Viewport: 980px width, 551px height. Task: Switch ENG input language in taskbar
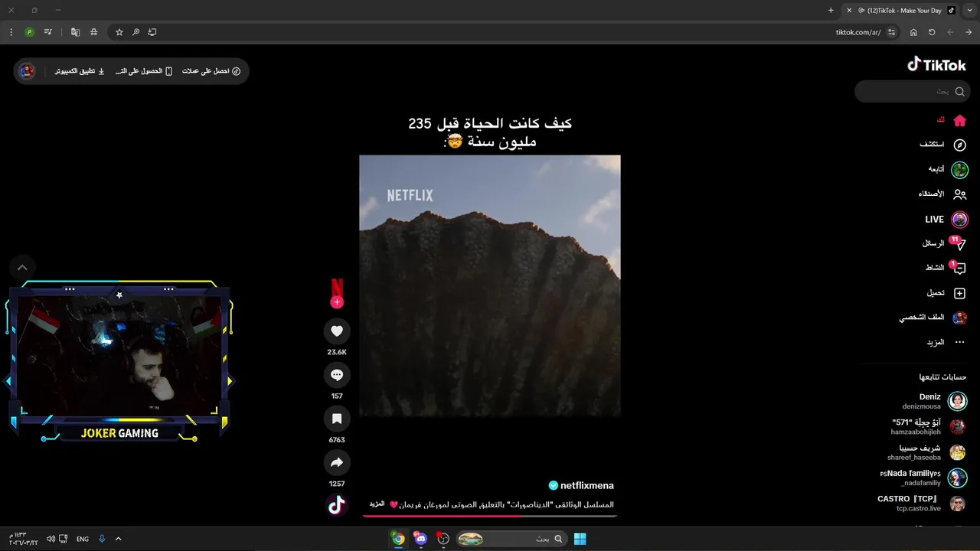point(82,539)
